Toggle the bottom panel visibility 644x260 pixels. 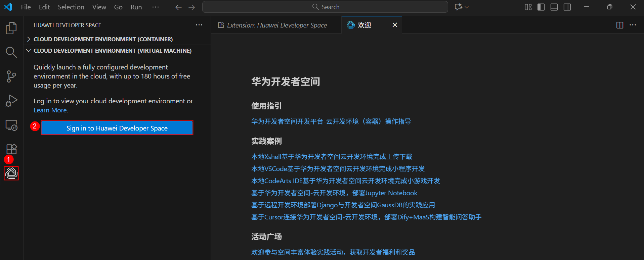coord(554,7)
